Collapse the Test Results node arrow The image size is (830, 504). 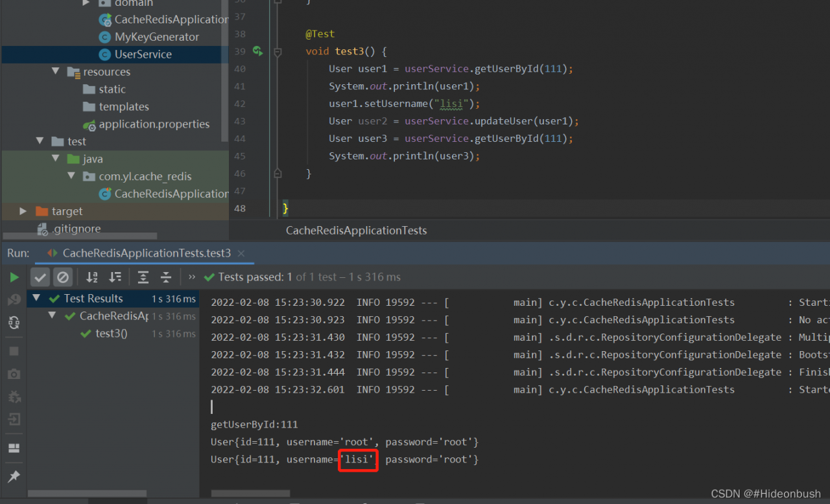click(36, 298)
